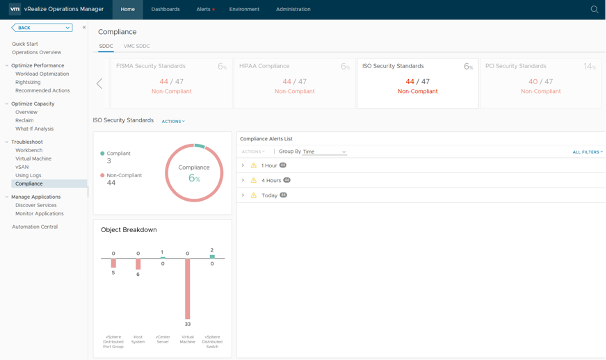Open Discover Services

point(36,205)
